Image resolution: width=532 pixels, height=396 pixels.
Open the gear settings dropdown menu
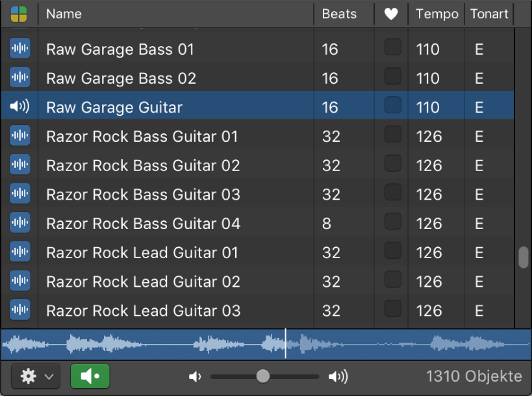(x=36, y=376)
